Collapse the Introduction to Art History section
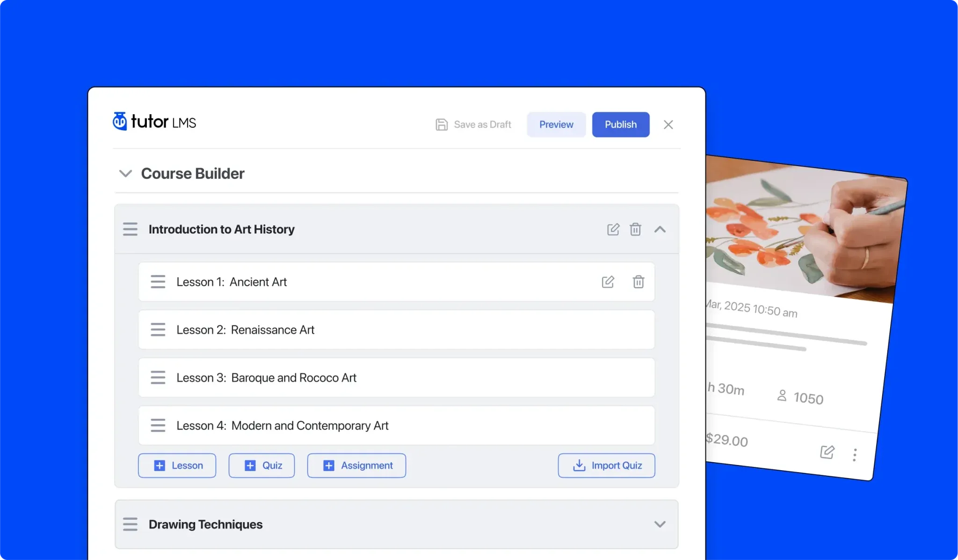 (x=660, y=229)
